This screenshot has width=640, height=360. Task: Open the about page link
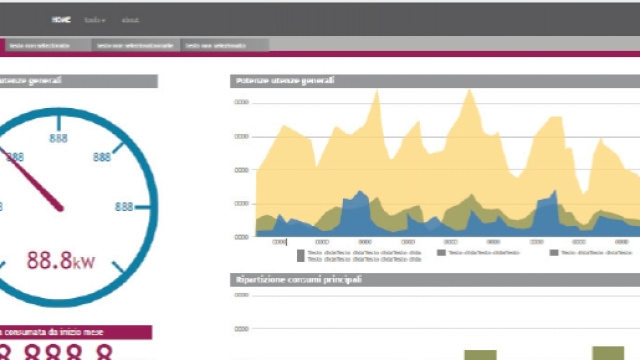point(130,20)
